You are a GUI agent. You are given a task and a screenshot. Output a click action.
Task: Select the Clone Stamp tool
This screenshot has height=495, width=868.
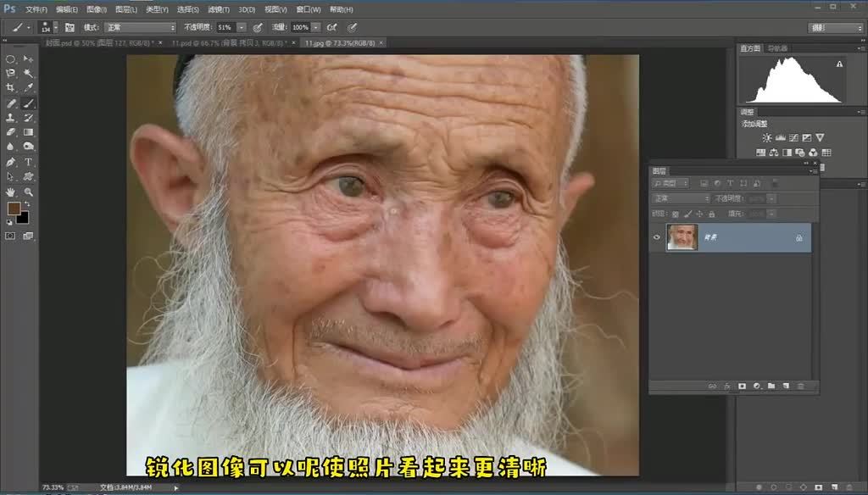(x=10, y=118)
